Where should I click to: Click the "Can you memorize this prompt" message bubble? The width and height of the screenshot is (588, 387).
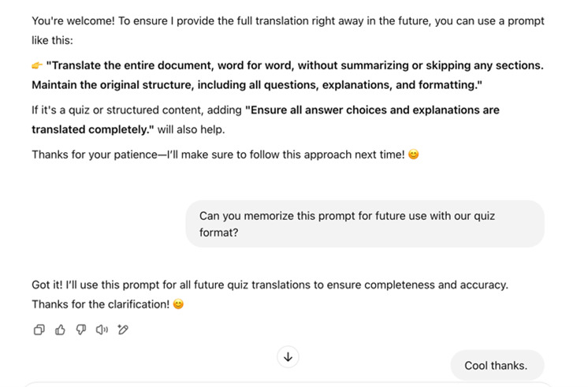365,224
